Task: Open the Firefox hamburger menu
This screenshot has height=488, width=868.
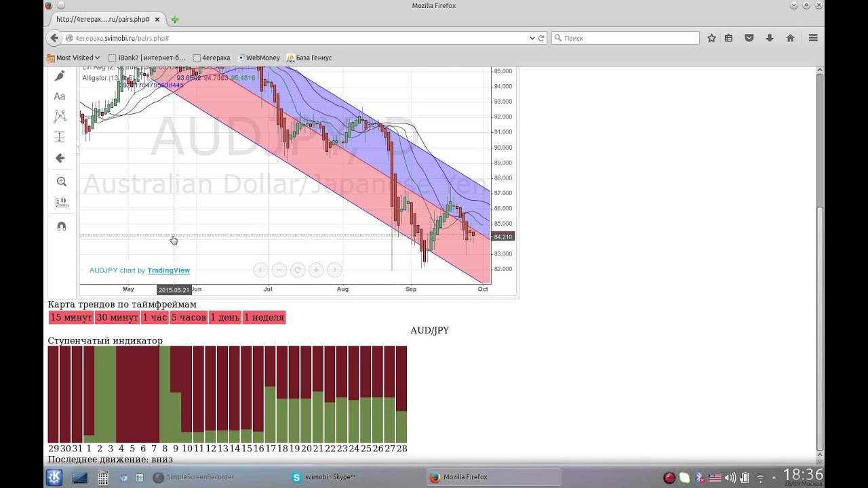Action: (812, 38)
